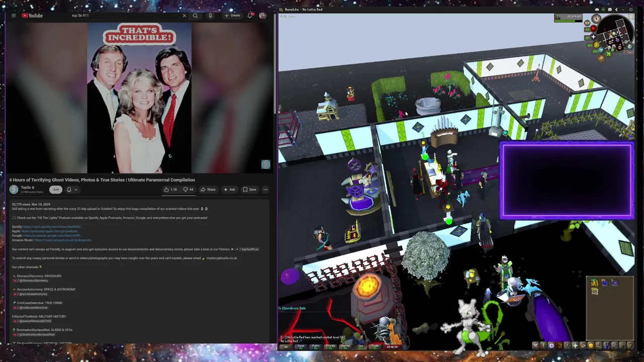Click the green login icon in RuneLite title bar
Image resolution: width=644 pixels, height=362 pixels.
603,10
